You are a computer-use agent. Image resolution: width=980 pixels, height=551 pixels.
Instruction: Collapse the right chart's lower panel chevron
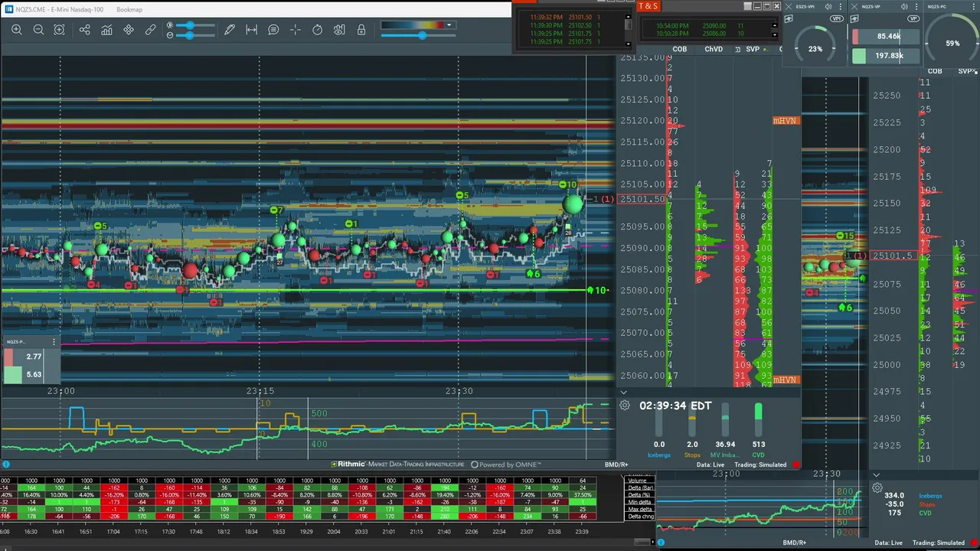(876, 474)
